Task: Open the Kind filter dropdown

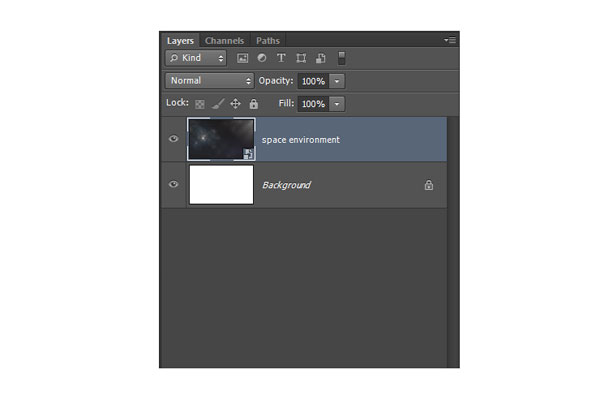Action: coord(196,58)
